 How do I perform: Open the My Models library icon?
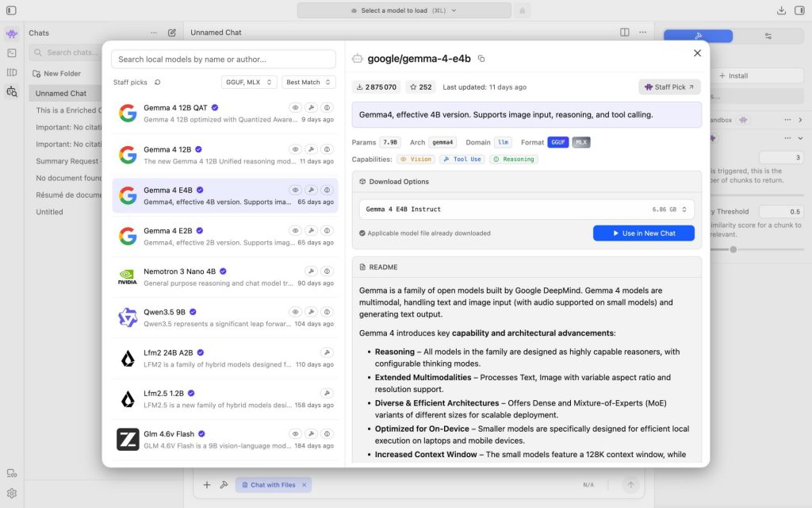pos(12,72)
